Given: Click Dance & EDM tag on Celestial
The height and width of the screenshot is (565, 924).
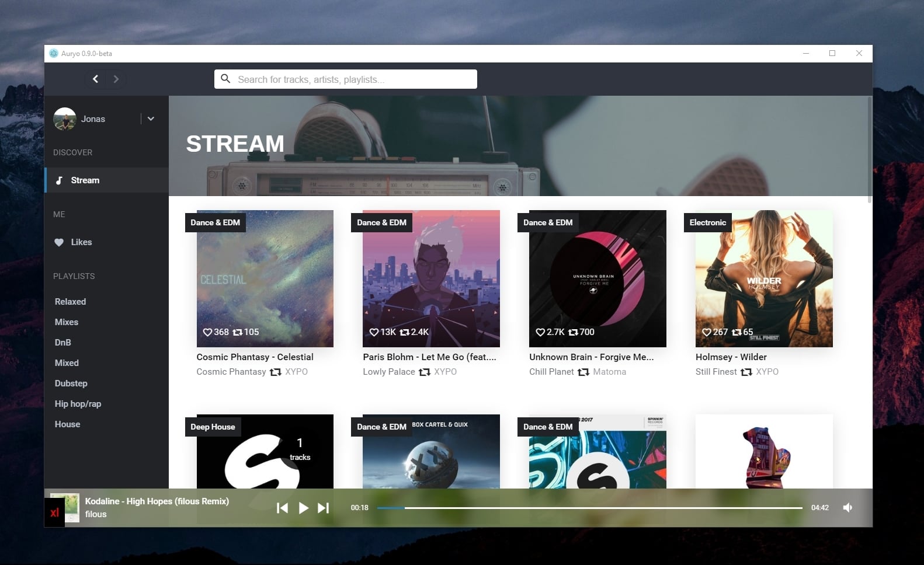Looking at the screenshot, I should (215, 222).
